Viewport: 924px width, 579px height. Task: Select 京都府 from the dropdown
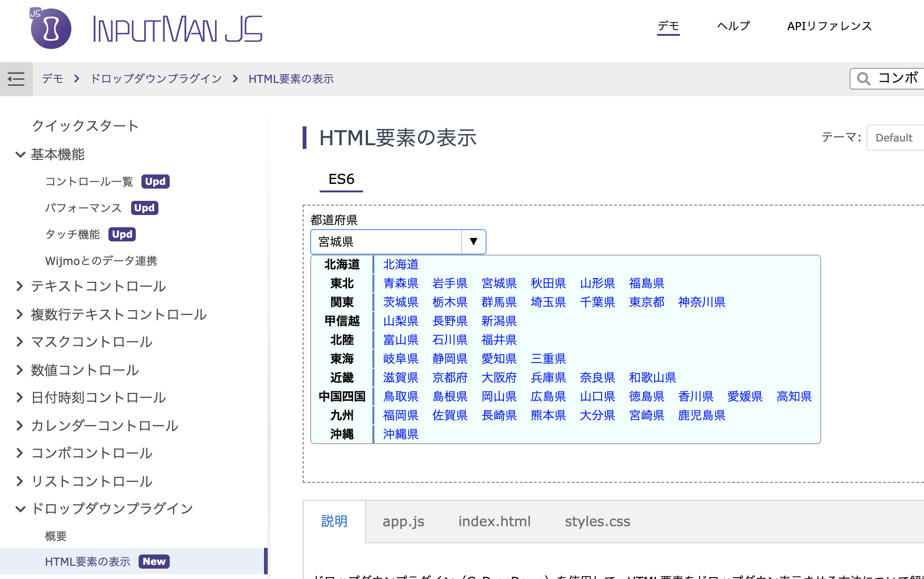pos(450,378)
